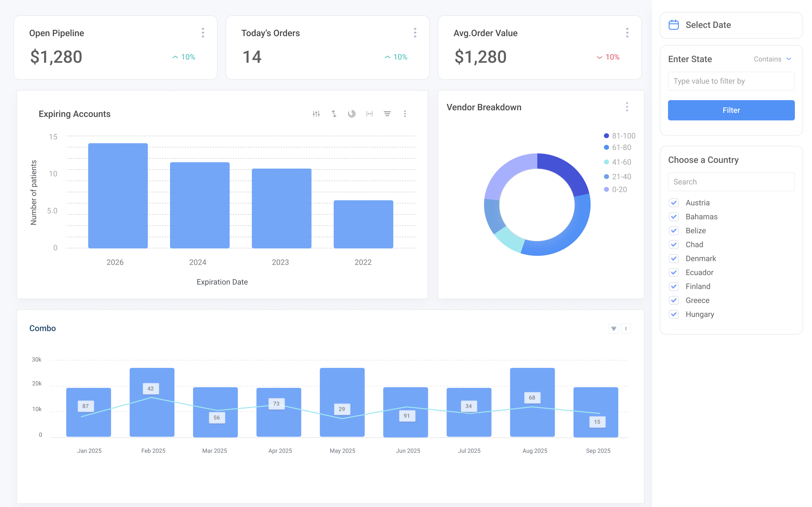The image size is (812, 507).
Task: Click the up-down sort arrows icon
Action: (334, 114)
